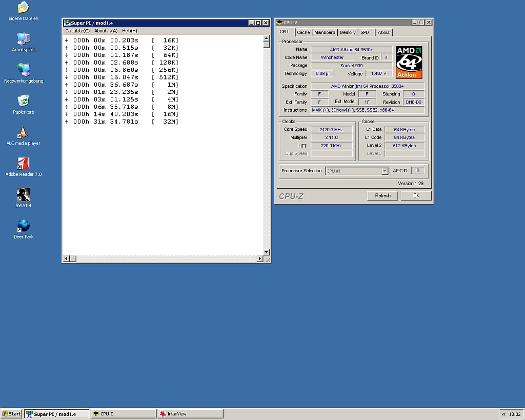Open the Eigene Dateien desktop folder icon
This screenshot has height=420, width=525.
click(24, 7)
